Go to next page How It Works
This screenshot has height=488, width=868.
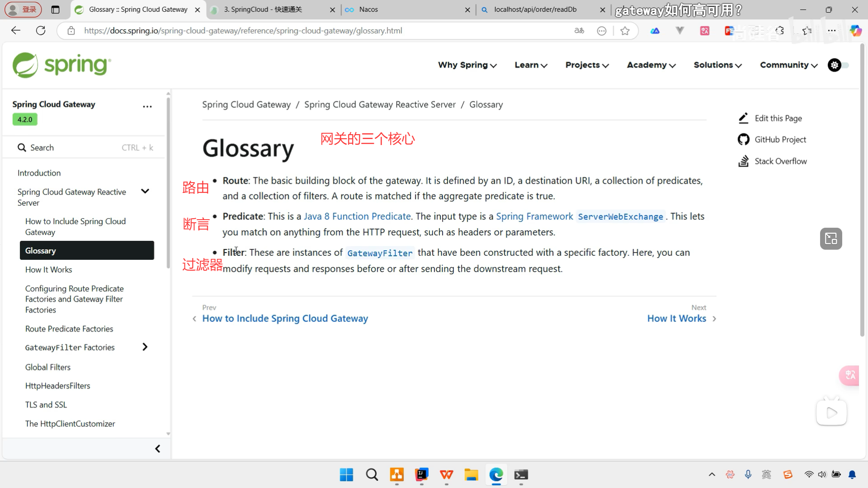point(676,319)
